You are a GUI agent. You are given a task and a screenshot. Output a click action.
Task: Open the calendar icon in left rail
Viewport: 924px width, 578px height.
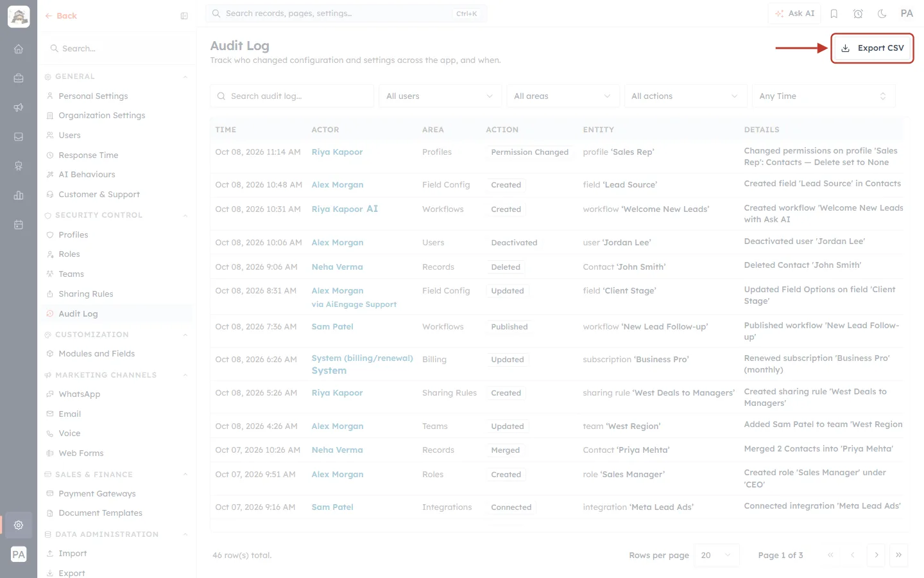[19, 225]
